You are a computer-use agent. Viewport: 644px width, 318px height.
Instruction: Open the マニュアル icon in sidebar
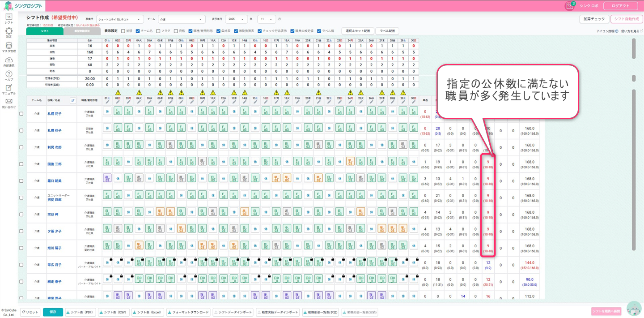8,88
